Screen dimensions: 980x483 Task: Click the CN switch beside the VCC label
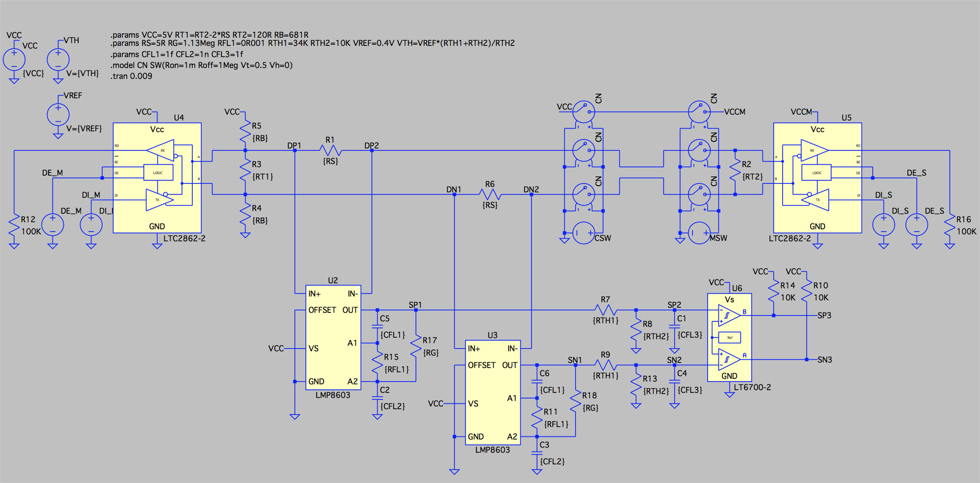584,112
